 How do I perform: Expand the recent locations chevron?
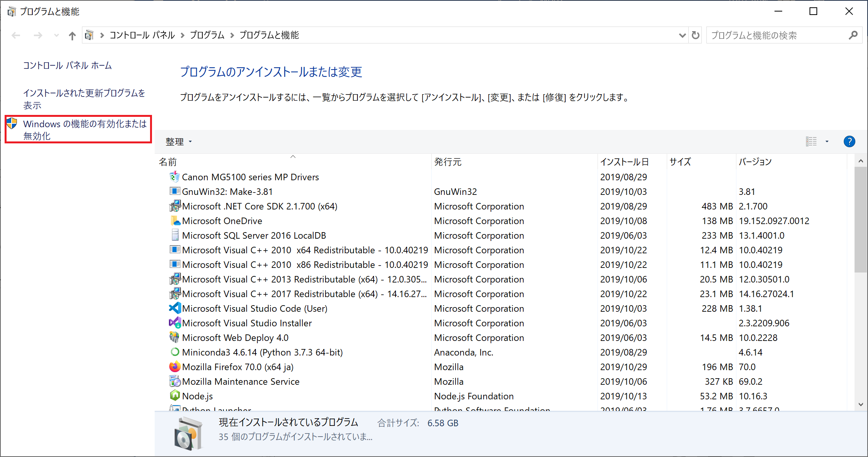(57, 35)
